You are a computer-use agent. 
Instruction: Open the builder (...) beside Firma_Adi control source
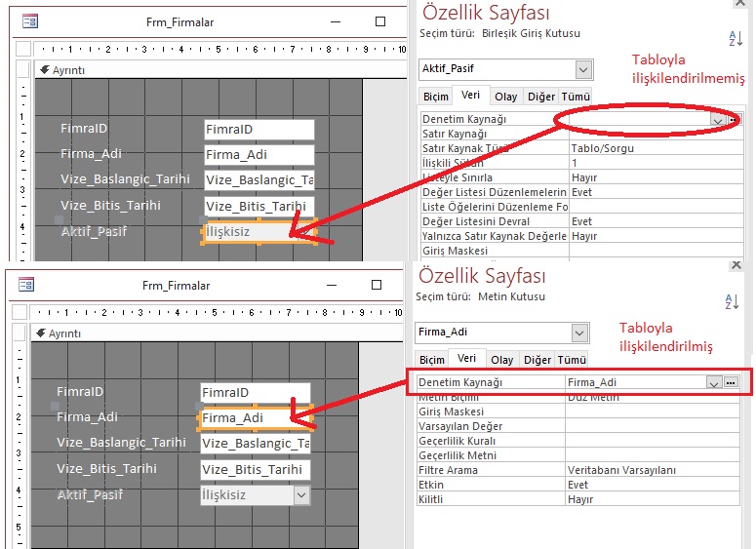731,383
